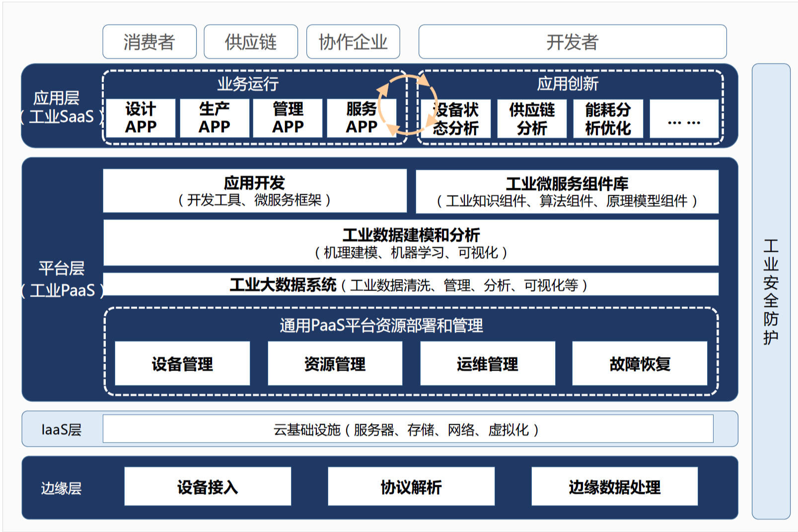Click the 通用PaaS平台资源部署和管理 heading
The width and height of the screenshot is (798, 532).
pos(381,325)
